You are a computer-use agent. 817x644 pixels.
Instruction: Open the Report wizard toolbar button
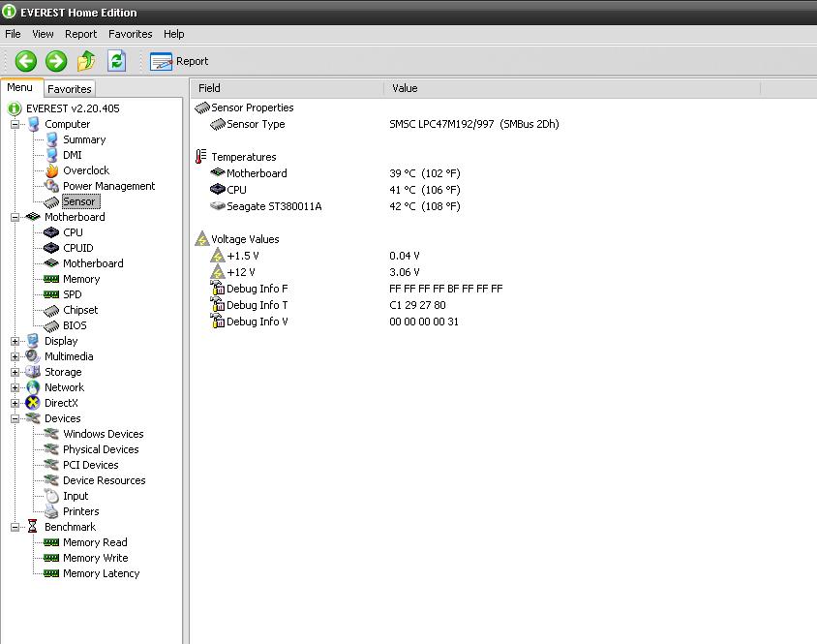(179, 62)
